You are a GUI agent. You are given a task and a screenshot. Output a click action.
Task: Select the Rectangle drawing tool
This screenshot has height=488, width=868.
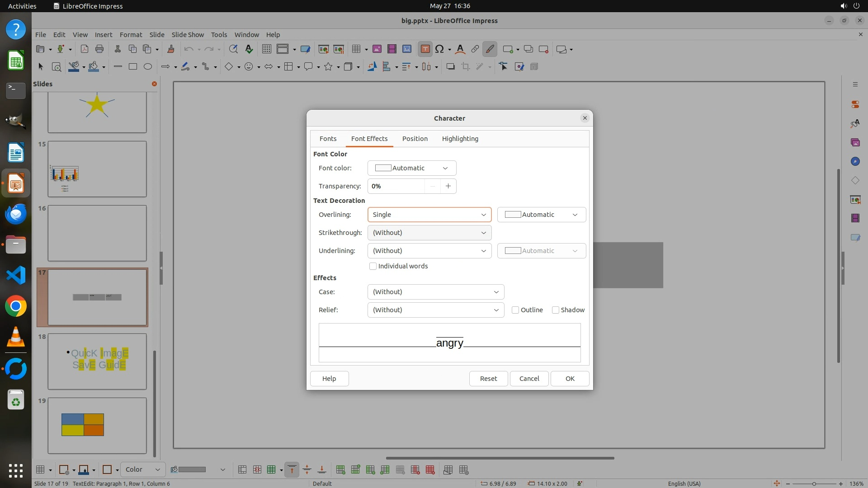coord(132,67)
